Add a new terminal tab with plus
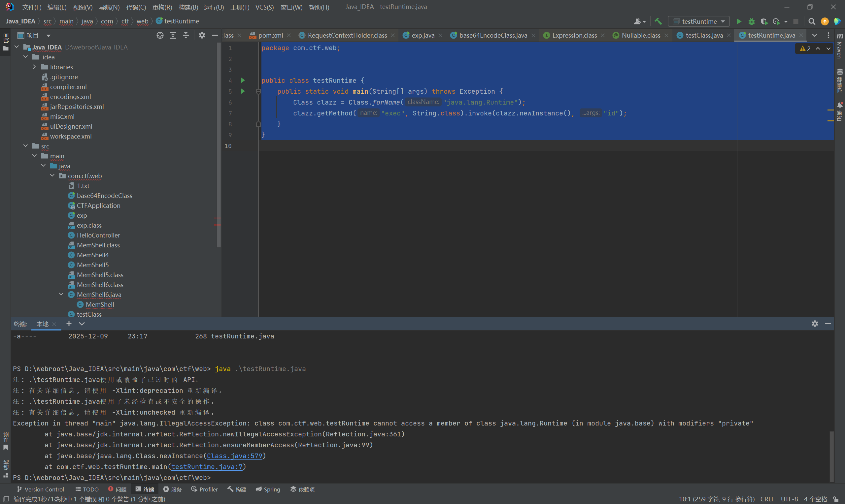The width and height of the screenshot is (845, 504). tap(69, 324)
